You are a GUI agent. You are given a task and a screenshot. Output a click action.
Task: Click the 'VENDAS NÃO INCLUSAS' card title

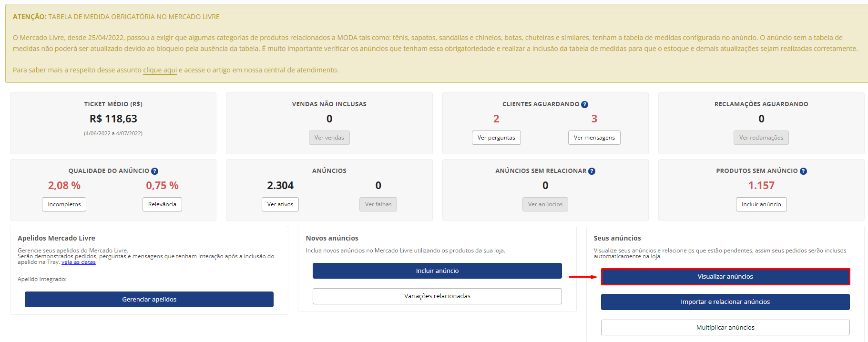tap(329, 104)
